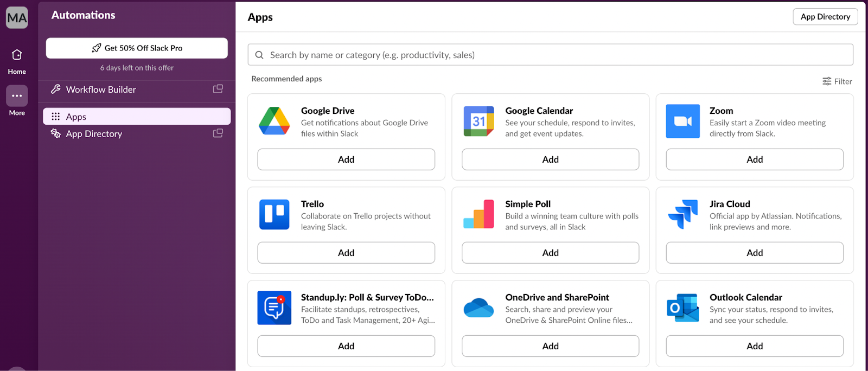Add the Jira Cloud app
Image resolution: width=868 pixels, height=371 pixels.
coord(755,253)
